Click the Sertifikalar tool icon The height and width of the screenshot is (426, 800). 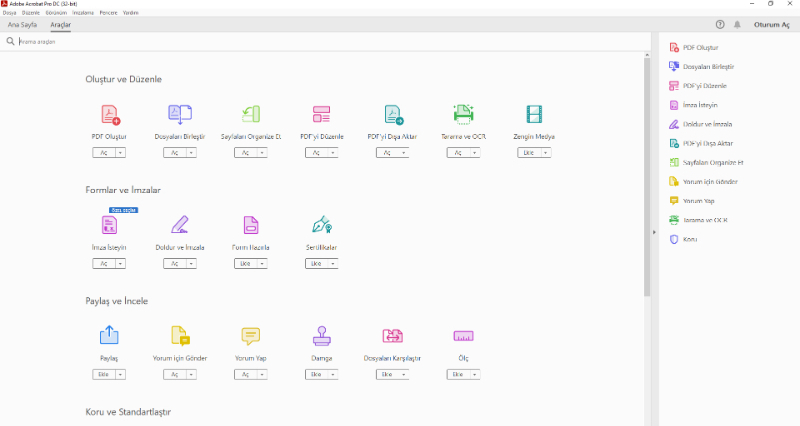click(321, 225)
